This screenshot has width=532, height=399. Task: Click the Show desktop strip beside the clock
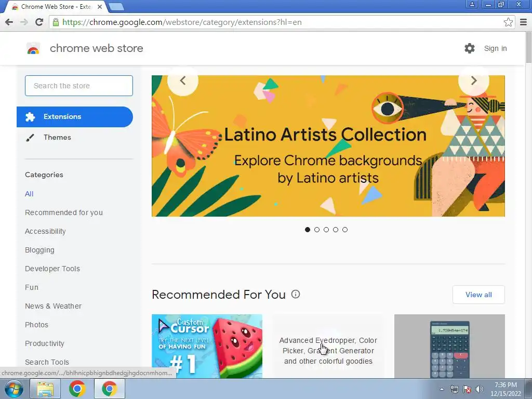coord(528,389)
